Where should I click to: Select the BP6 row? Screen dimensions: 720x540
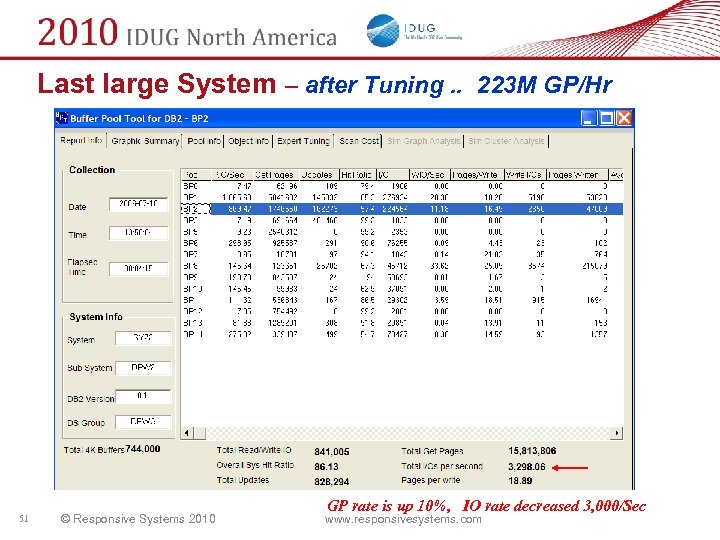click(x=402, y=243)
